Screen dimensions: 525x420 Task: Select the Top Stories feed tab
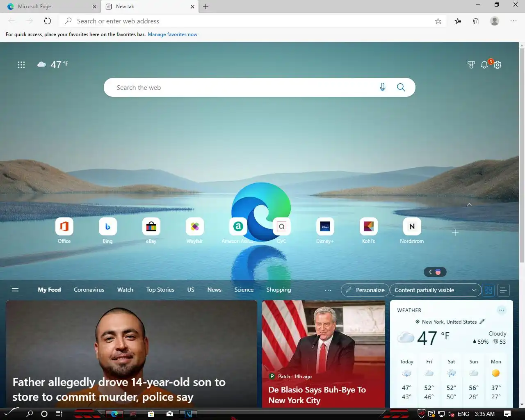coord(160,290)
